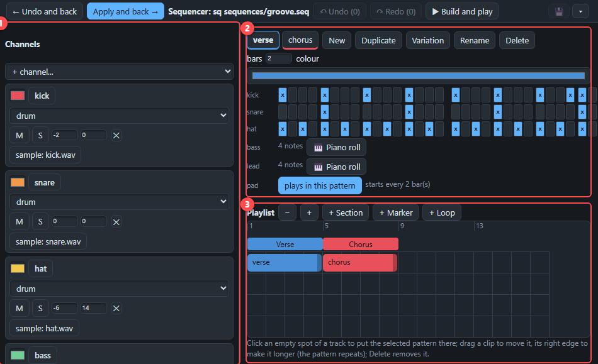The width and height of the screenshot is (598, 364).
Task: Choose sample file hat.wav button
Action: pyautogui.click(x=44, y=328)
